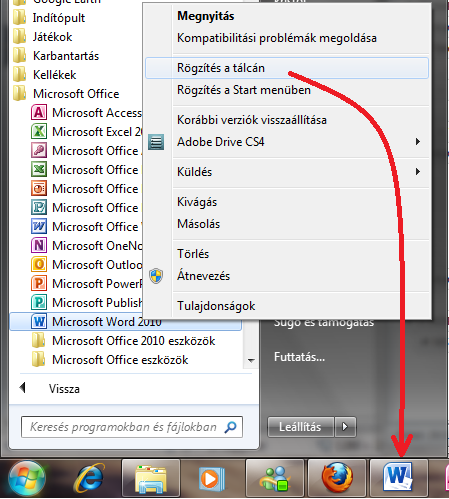Image resolution: width=449 pixels, height=499 pixels.
Task: Click the Keresés programokban és fájlokban field
Action: point(132,427)
